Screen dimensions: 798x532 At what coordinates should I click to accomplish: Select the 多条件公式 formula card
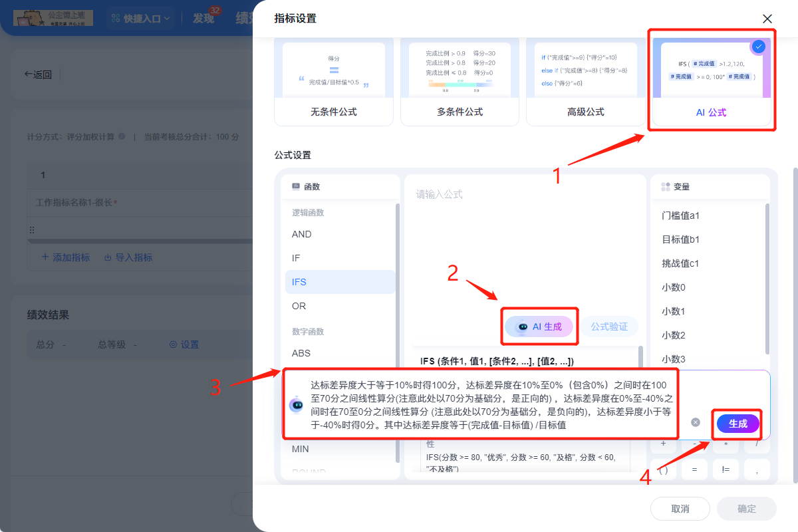tap(459, 80)
